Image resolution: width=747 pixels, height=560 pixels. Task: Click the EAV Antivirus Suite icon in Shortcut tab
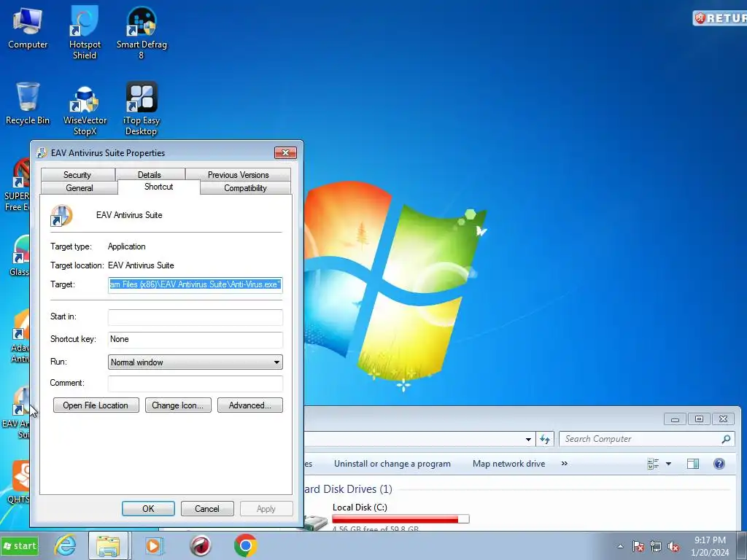(x=62, y=215)
